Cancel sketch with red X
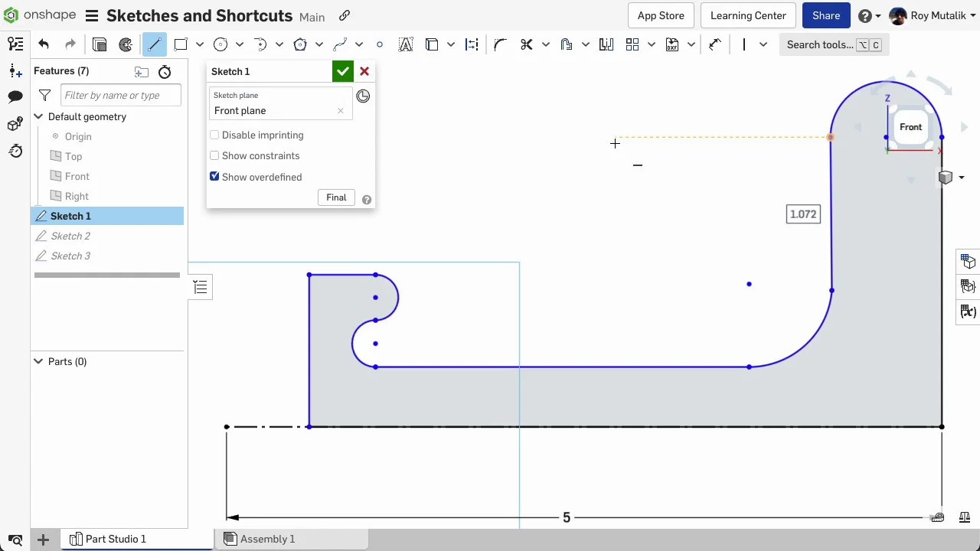Screen dimensions: 980x551 [x=364, y=71]
